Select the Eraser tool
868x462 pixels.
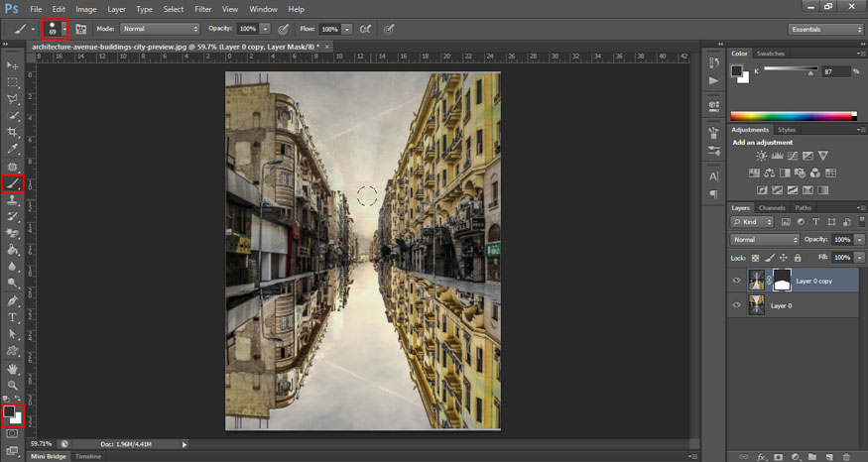12,234
